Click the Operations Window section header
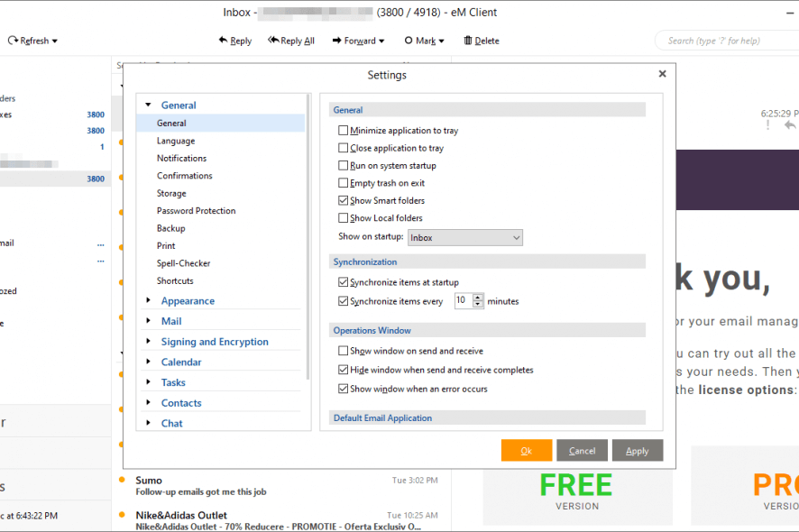 [x=487, y=330]
